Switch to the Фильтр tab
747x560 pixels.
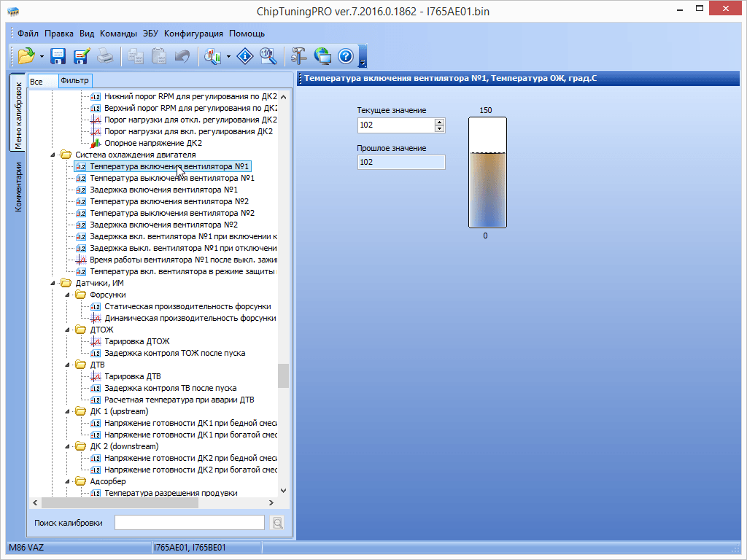[74, 81]
